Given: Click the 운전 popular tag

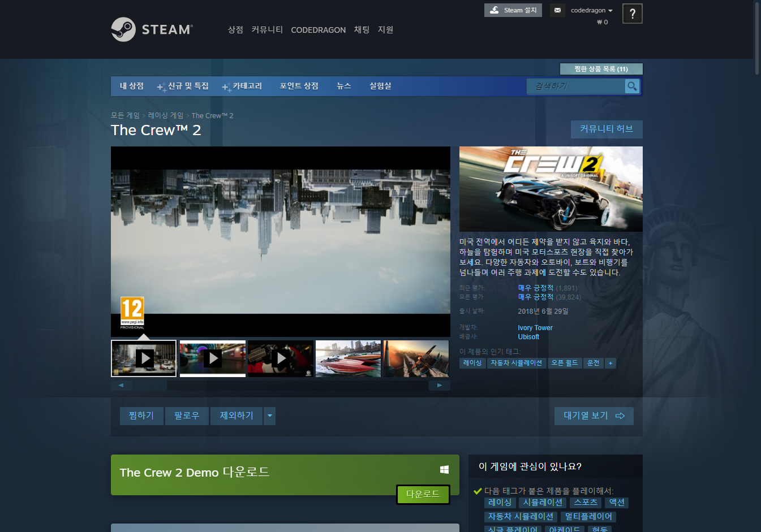Looking at the screenshot, I should coord(594,363).
